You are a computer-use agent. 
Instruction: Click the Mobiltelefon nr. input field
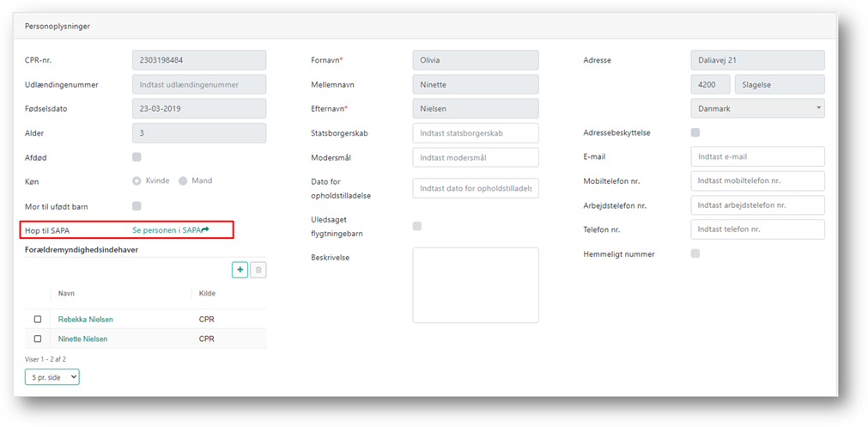[757, 181]
